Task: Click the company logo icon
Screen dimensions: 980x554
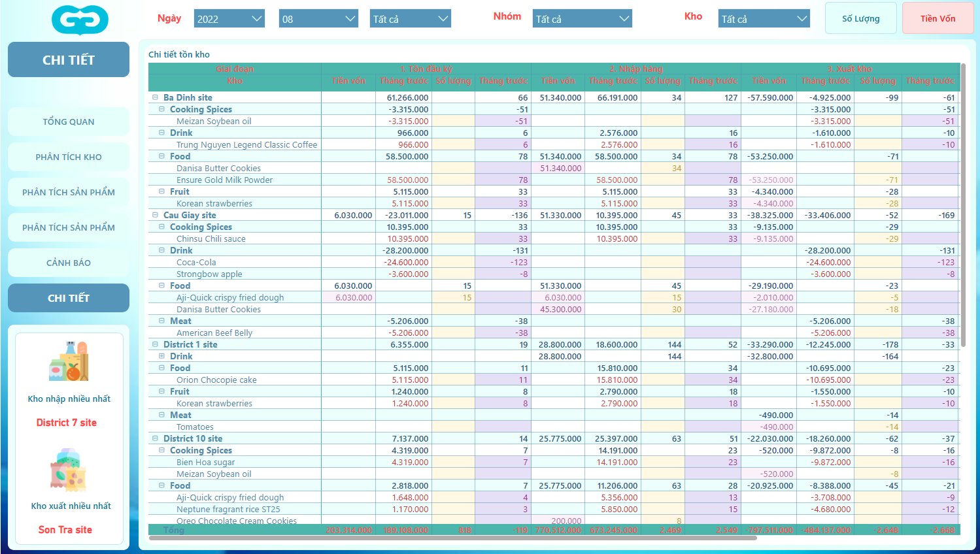Action: 80,20
